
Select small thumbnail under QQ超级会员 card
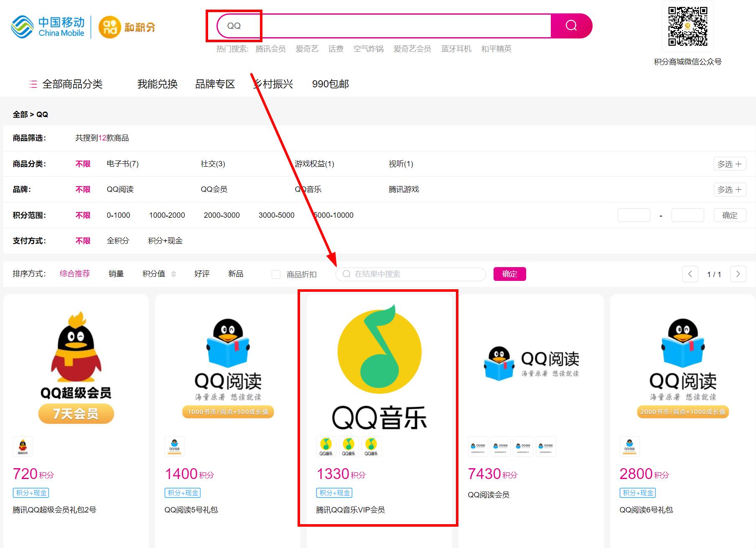(x=23, y=446)
